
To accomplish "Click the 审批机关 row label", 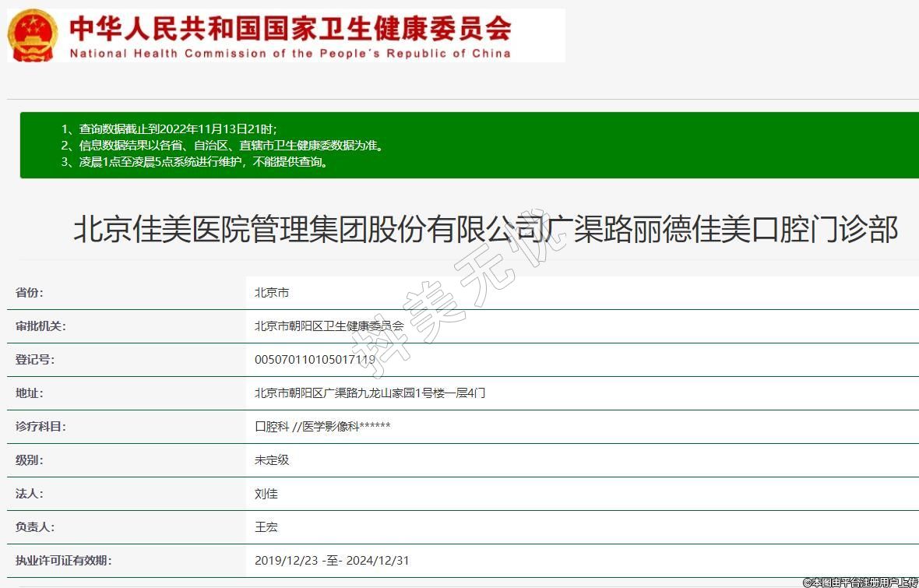I will [x=40, y=326].
